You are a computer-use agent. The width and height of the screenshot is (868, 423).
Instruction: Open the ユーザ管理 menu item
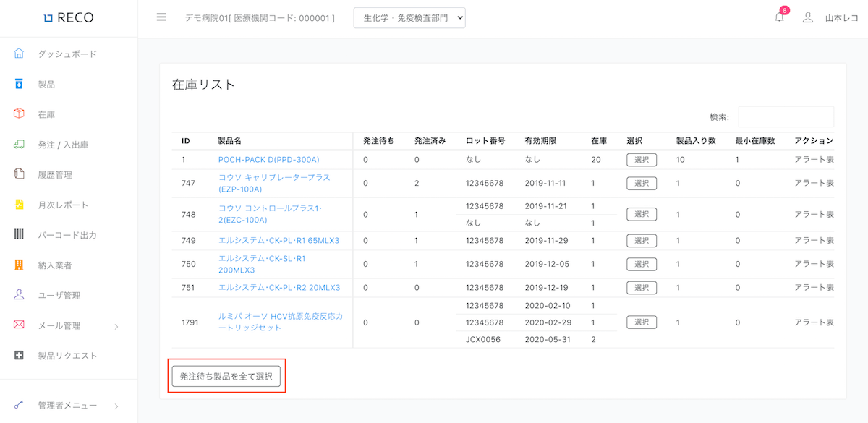point(59,295)
